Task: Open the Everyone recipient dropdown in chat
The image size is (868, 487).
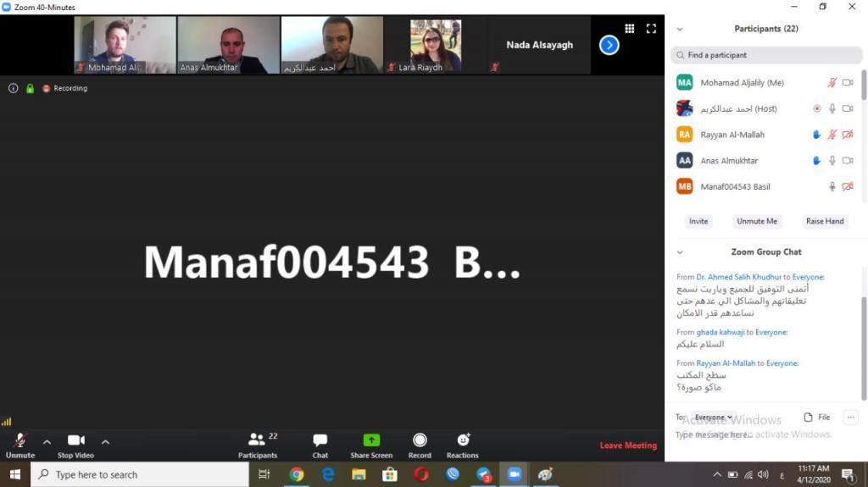Action: (713, 417)
